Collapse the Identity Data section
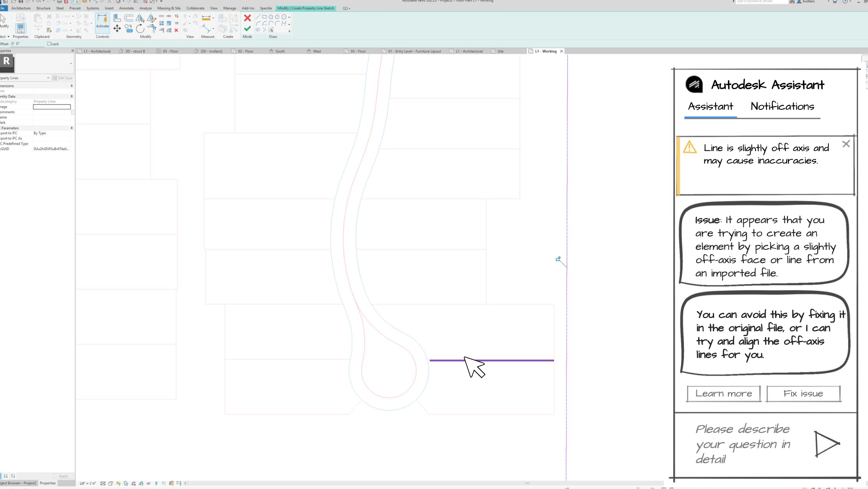Image resolution: width=868 pixels, height=489 pixels. (x=72, y=96)
